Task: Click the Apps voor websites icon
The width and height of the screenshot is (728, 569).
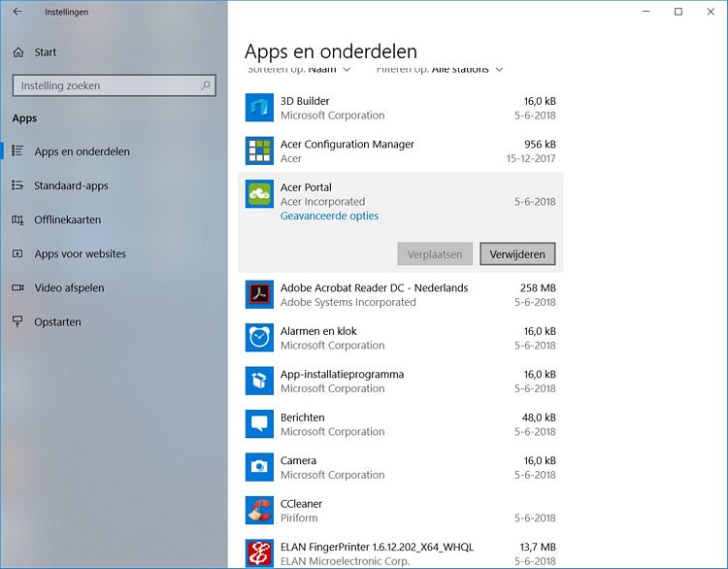Action: click(x=17, y=253)
